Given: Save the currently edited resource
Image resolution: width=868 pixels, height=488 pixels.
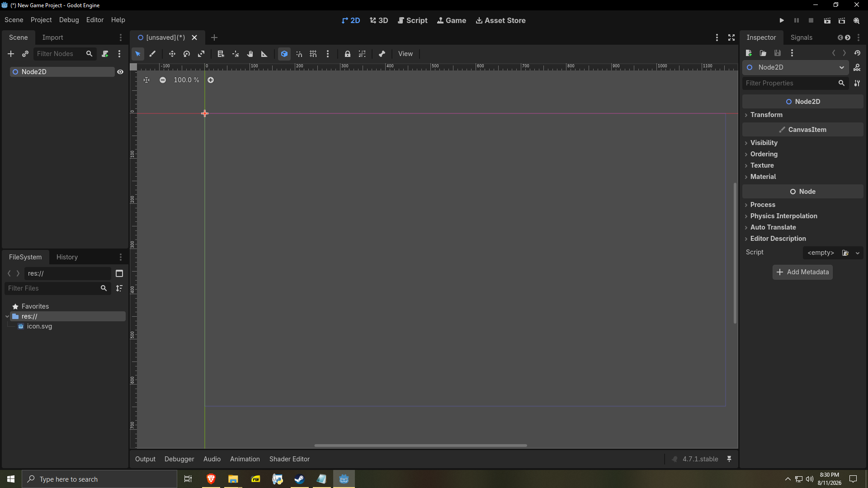Looking at the screenshot, I should click(778, 53).
